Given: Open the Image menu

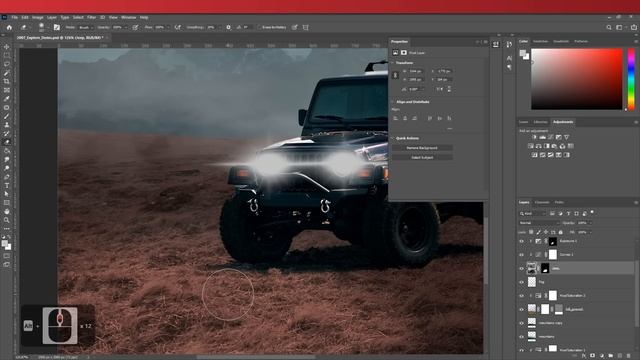Looking at the screenshot, I should click(38, 18).
